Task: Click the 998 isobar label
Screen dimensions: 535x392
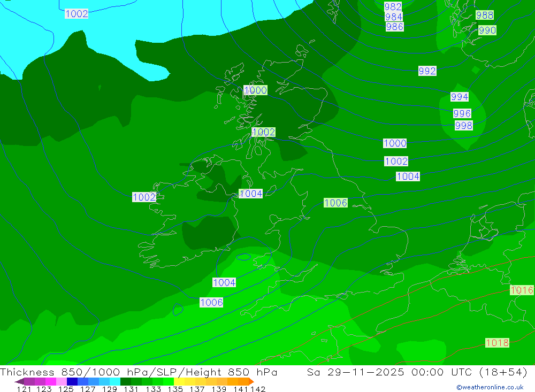Action: [x=464, y=126]
